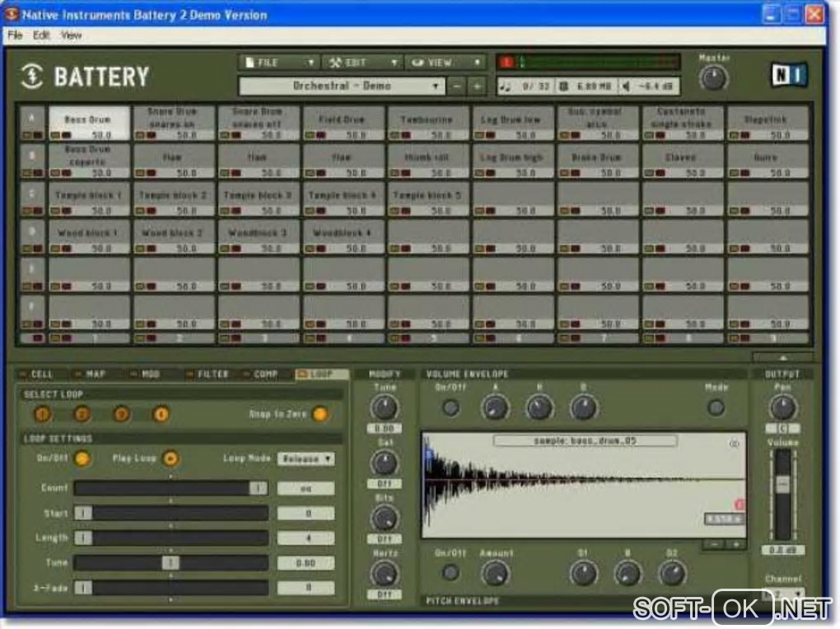Click the red record indicator icon
Screen dimensions: 840x629
point(506,62)
